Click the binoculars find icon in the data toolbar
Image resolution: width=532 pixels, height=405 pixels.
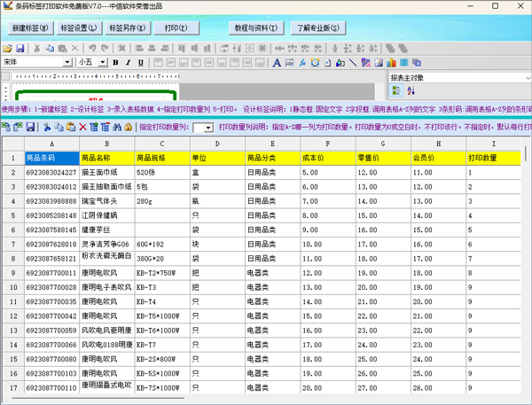coord(117,128)
